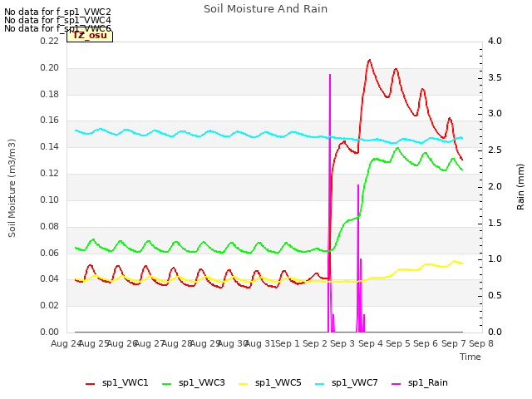
Task: Click the Sep 4 tick label
Action: 371,343
